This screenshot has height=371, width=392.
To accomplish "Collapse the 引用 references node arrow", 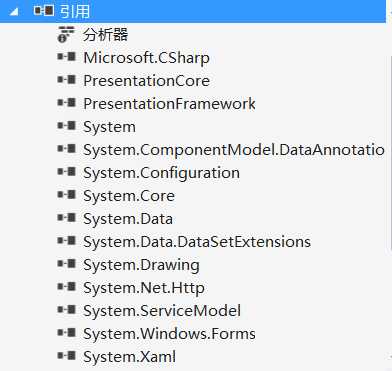I will [x=14, y=12].
